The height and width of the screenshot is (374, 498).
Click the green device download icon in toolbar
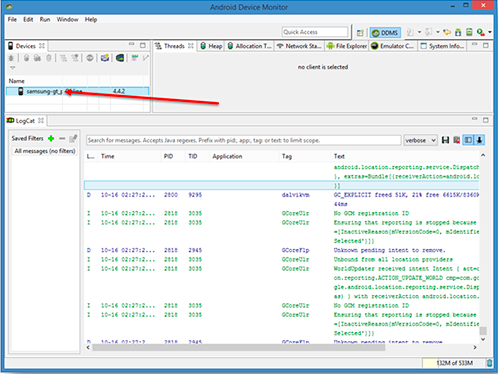[458, 32]
